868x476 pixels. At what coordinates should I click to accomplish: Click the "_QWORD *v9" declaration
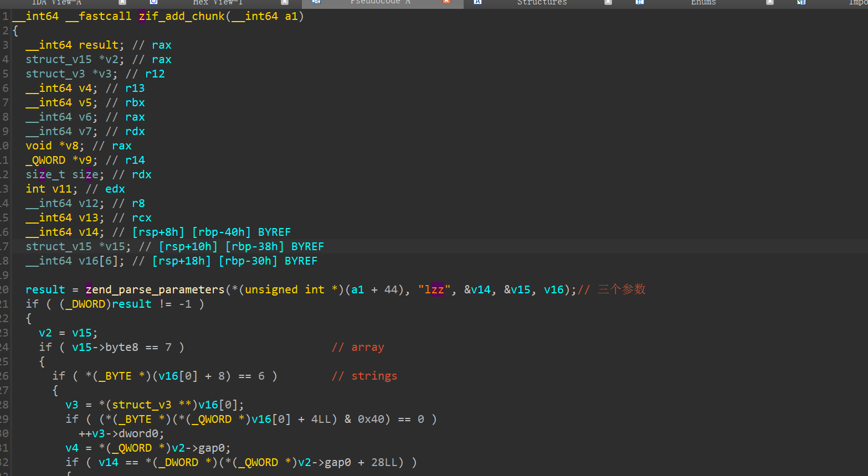[x=61, y=160]
